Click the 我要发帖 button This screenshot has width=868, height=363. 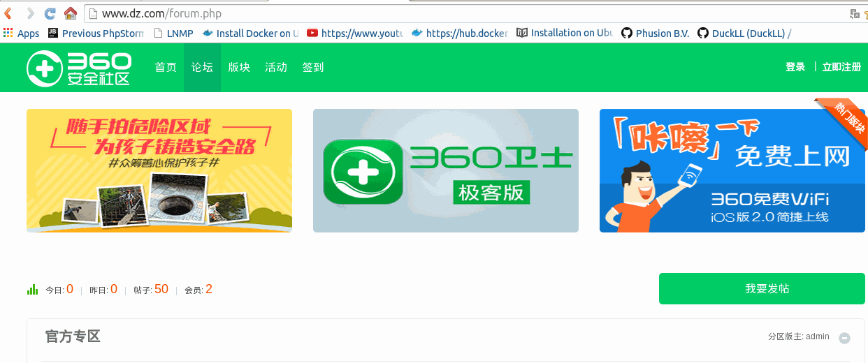762,289
